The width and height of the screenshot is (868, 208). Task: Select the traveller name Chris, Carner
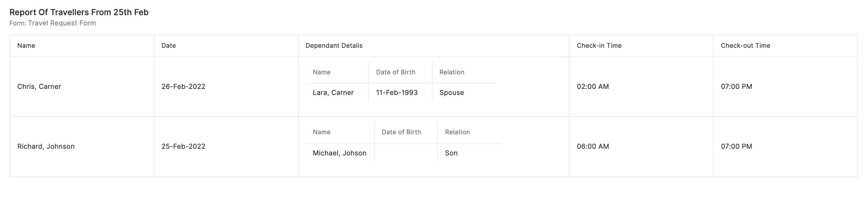(39, 86)
